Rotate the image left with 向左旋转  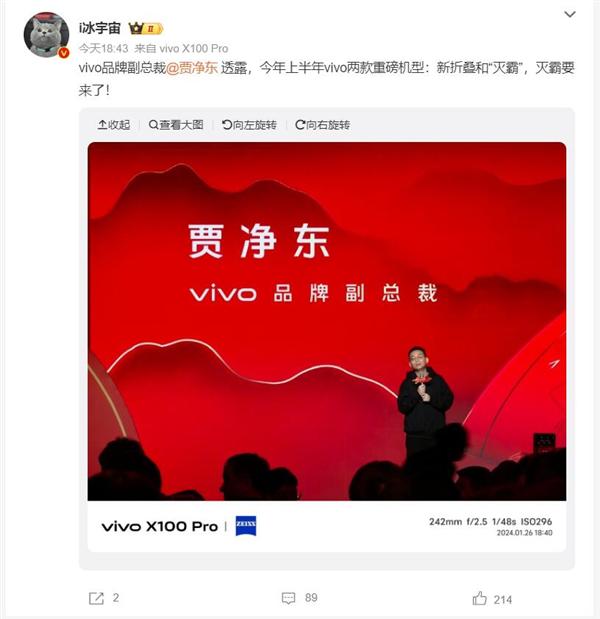tap(249, 125)
